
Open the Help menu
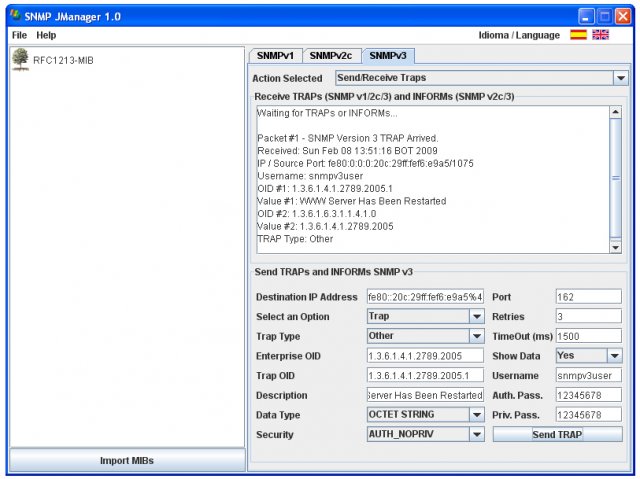46,35
